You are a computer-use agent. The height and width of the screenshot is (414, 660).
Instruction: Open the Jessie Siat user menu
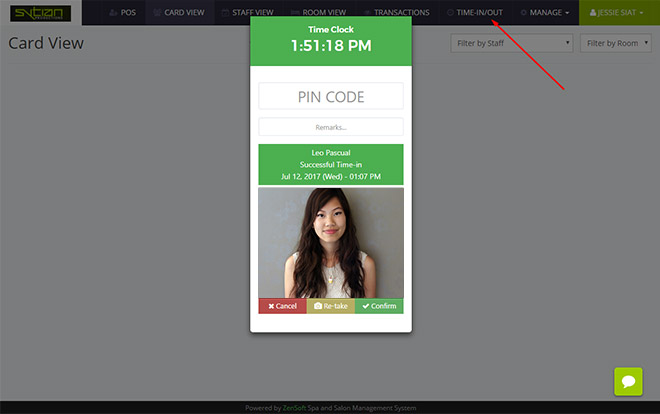(617, 13)
